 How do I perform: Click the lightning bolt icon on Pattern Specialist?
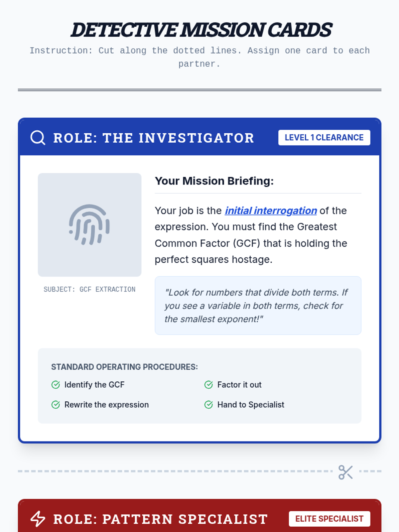point(38,519)
